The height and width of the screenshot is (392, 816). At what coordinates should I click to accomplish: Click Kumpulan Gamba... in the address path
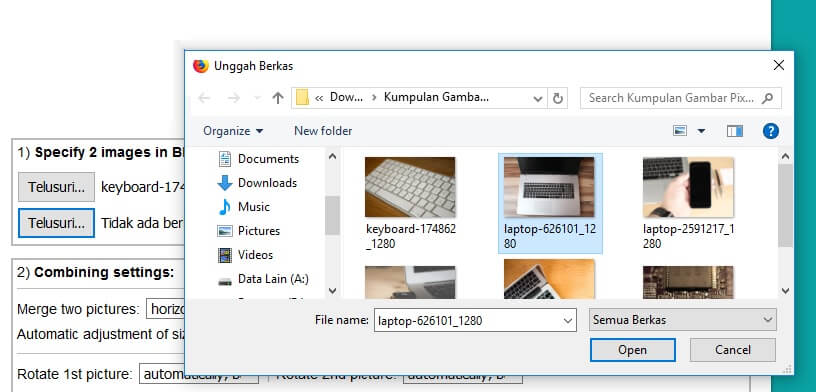point(436,97)
